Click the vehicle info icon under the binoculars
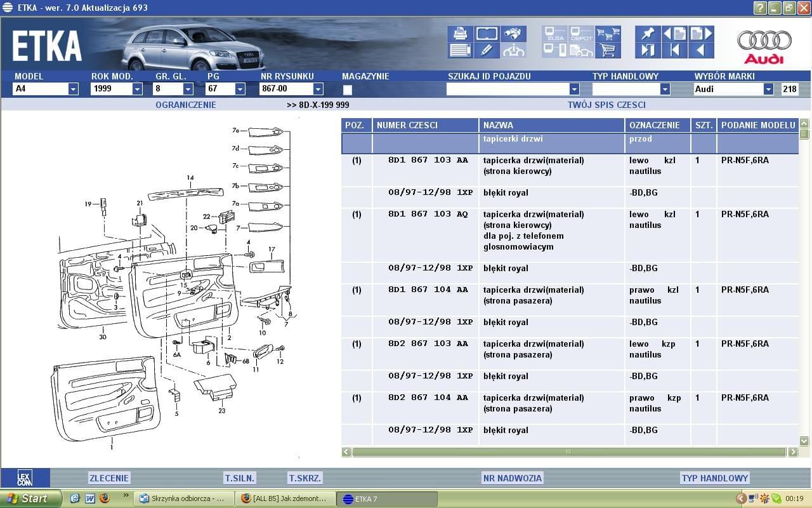The width and height of the screenshot is (812, 508). (513, 50)
